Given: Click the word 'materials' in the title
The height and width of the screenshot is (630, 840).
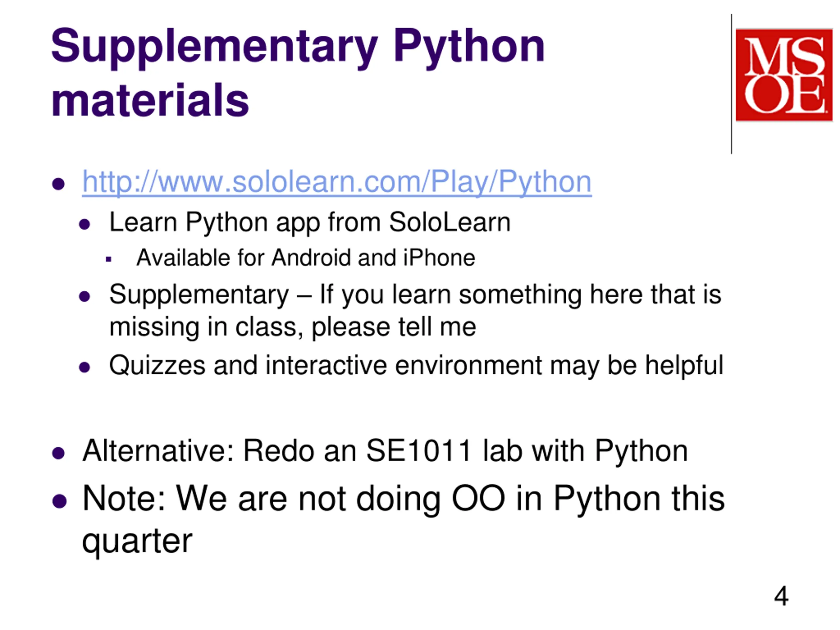Looking at the screenshot, I should [150, 100].
